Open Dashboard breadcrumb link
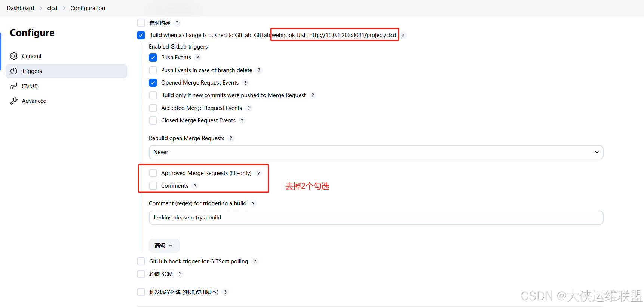 [21, 8]
